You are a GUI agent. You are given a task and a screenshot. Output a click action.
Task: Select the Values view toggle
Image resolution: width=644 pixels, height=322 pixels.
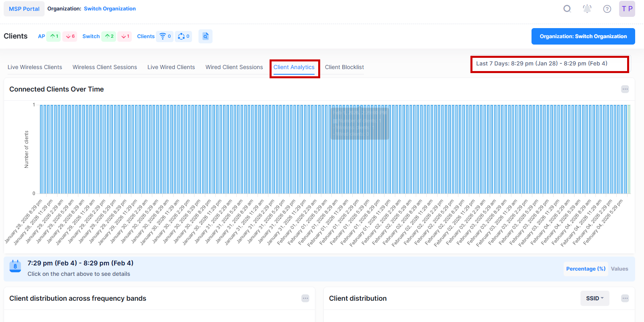(x=619, y=269)
